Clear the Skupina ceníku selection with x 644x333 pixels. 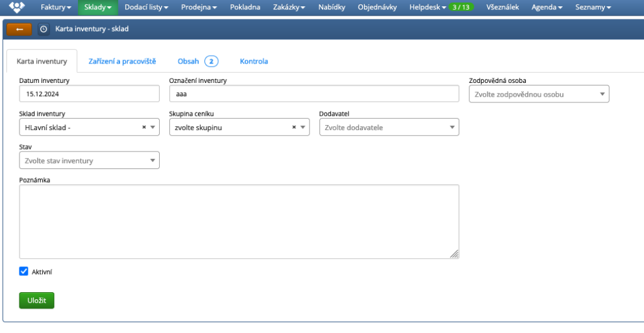tap(294, 128)
